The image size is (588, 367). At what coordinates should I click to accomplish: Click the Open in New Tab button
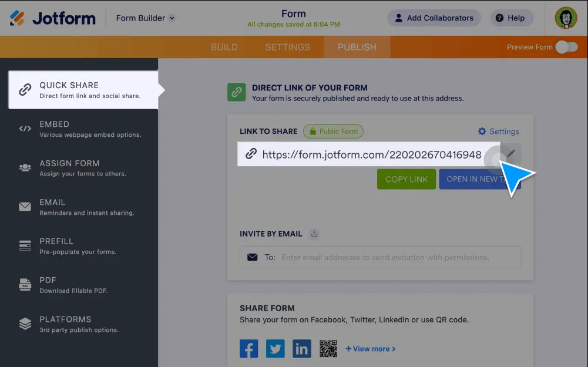click(x=473, y=179)
